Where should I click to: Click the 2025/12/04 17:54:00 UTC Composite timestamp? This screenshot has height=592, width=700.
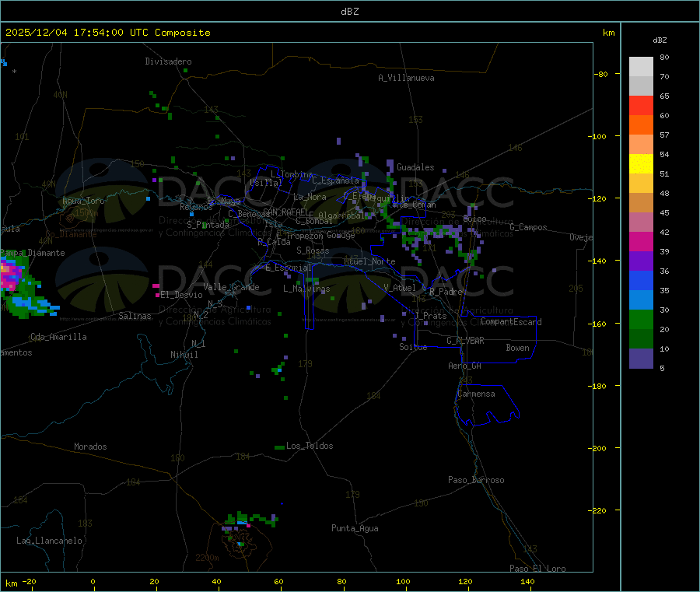click(107, 33)
